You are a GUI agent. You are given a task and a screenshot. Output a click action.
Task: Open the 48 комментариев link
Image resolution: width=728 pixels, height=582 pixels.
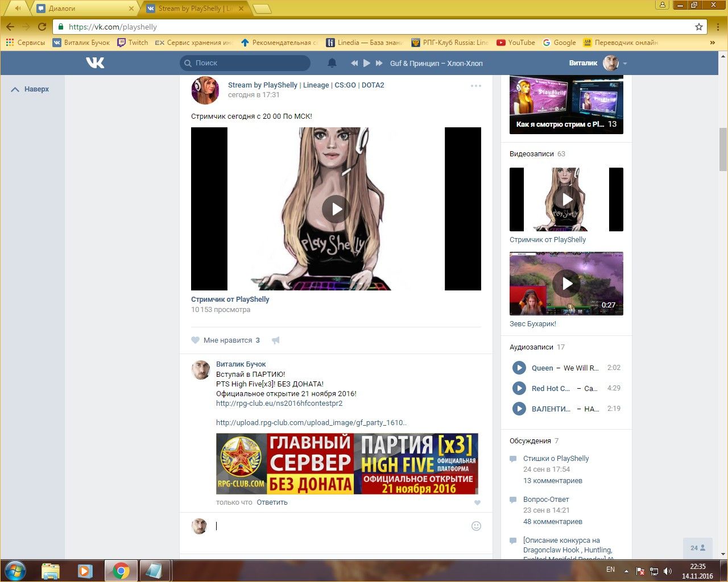tap(553, 522)
